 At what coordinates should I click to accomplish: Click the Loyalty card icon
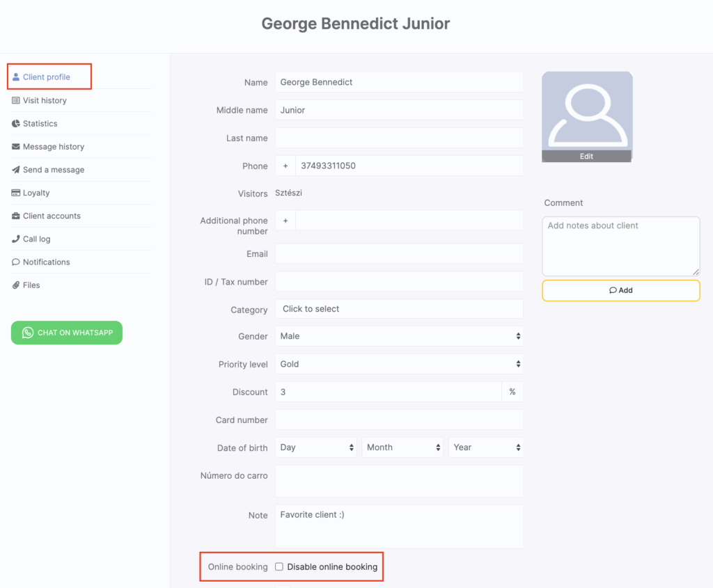point(16,193)
